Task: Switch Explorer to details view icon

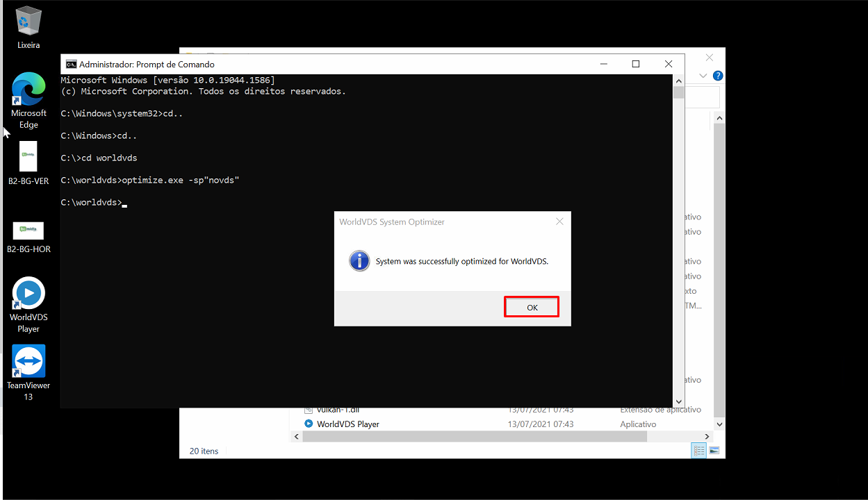Action: (x=698, y=451)
